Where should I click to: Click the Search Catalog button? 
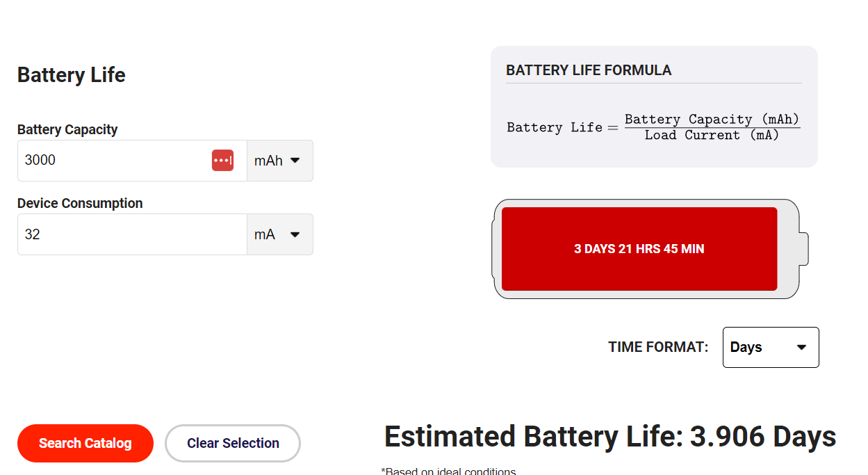[x=85, y=443]
